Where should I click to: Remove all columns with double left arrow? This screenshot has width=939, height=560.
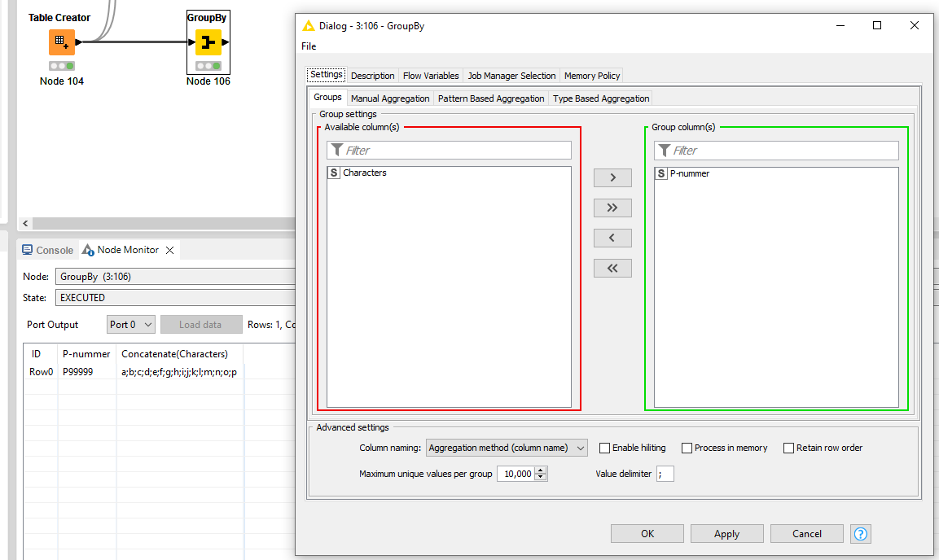pyautogui.click(x=612, y=269)
